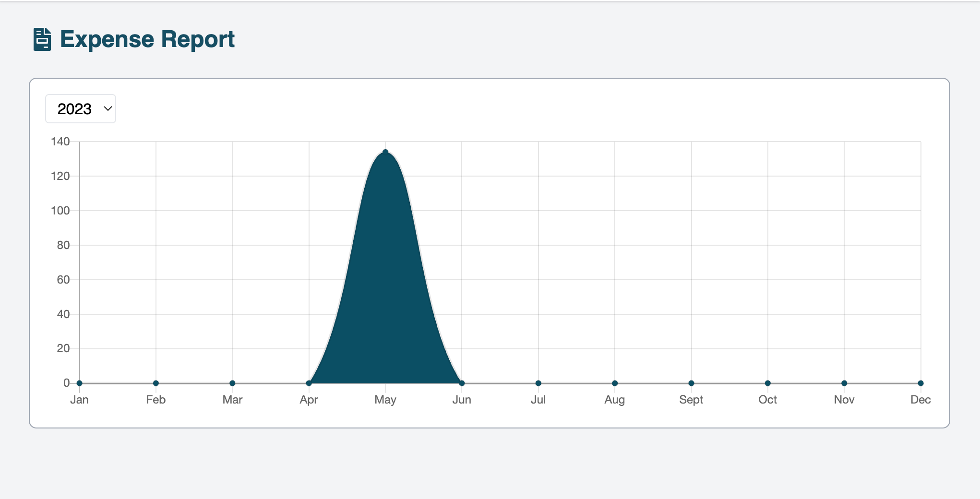Click inside the filled May expense area
The image size is (980, 499).
pyautogui.click(x=385, y=288)
